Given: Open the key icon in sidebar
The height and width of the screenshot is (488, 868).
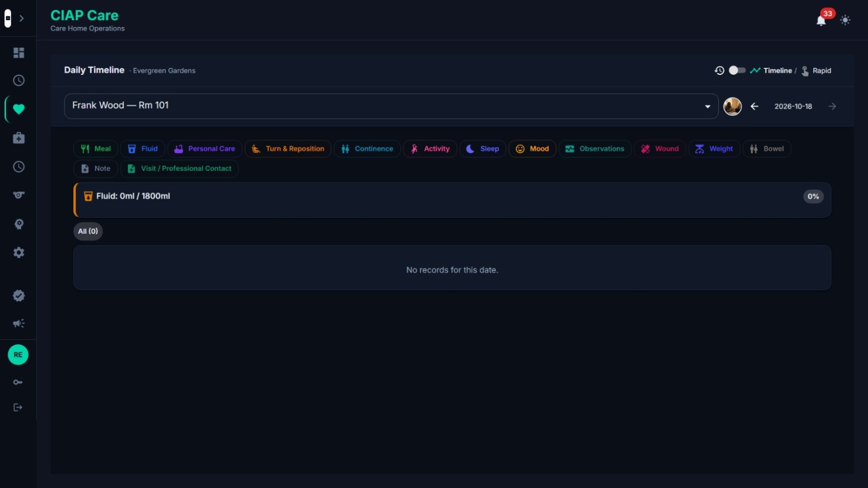Looking at the screenshot, I should point(18,382).
